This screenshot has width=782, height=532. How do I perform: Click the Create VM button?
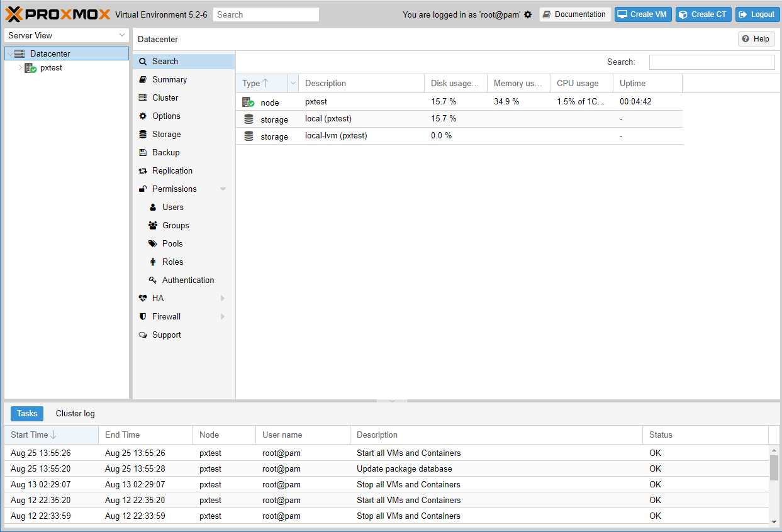point(642,14)
